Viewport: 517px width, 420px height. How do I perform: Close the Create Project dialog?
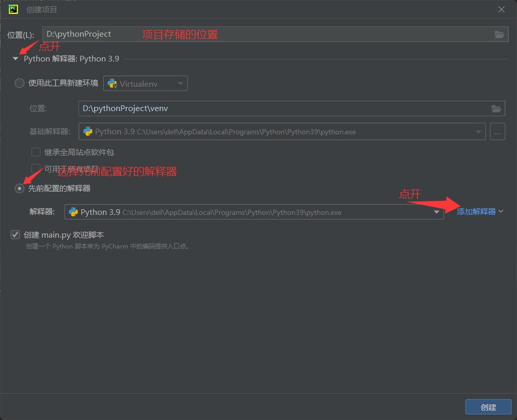tap(501, 10)
